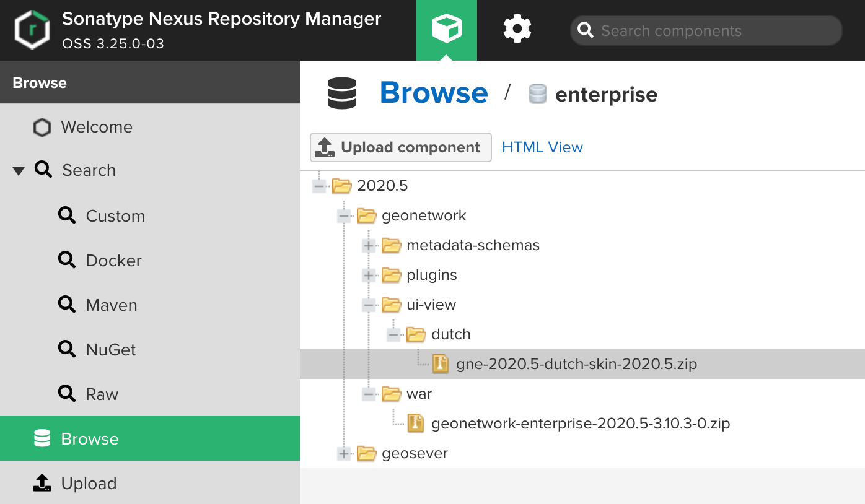Image resolution: width=865 pixels, height=504 pixels.
Task: Click the Sonatype Nexus Repository Manager title
Action: (x=221, y=19)
